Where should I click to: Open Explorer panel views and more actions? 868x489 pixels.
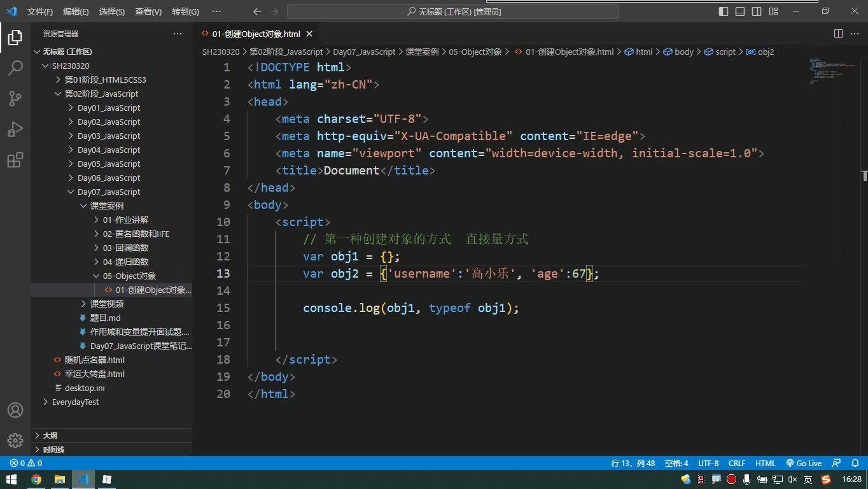tap(178, 34)
